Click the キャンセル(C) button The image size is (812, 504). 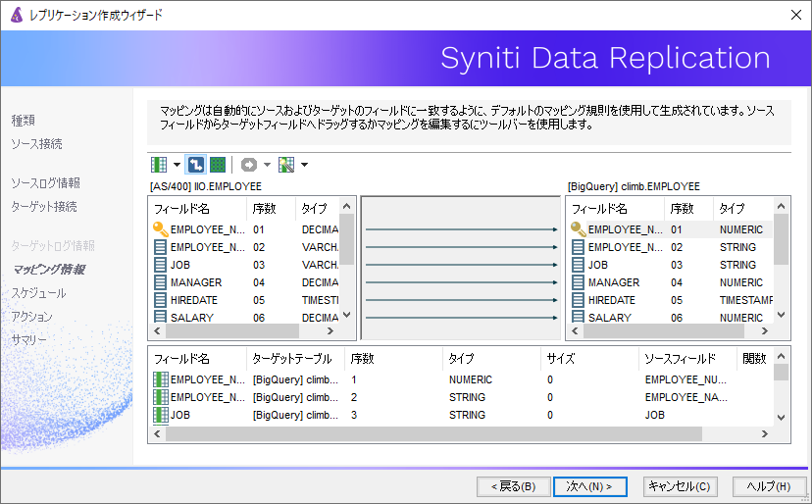click(680, 486)
